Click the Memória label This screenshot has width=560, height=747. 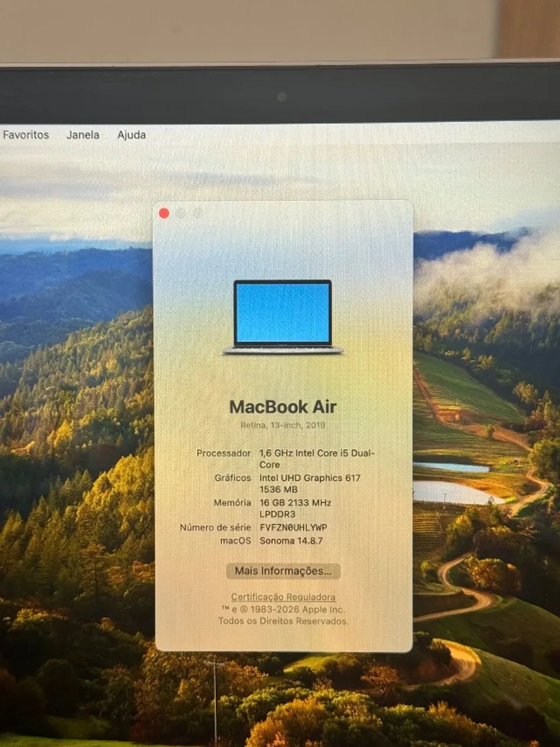pos(232,502)
